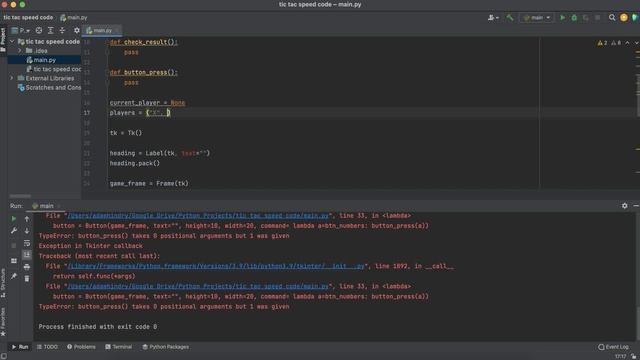Click the heading.pack() line in editor
This screenshot has height=360, width=640.
(x=135, y=163)
